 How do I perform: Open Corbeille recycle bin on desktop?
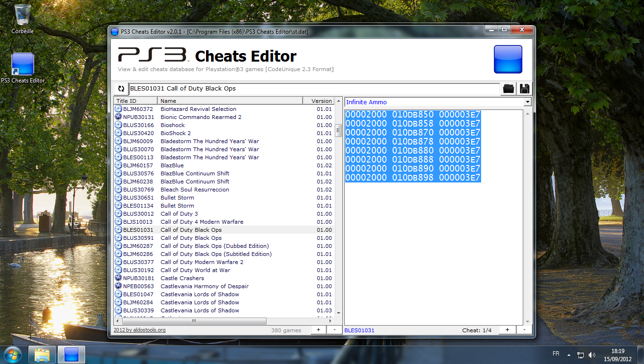tap(22, 19)
